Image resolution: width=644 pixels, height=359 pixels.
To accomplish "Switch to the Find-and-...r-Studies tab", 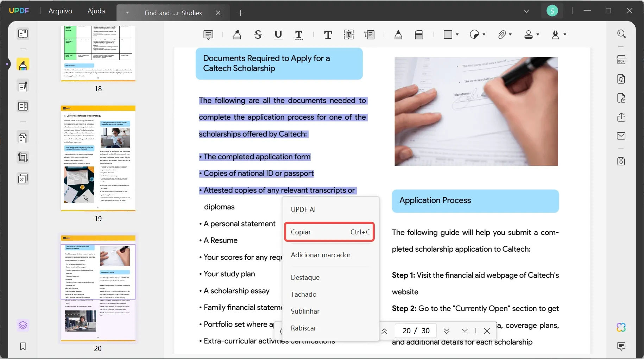I will point(173,13).
